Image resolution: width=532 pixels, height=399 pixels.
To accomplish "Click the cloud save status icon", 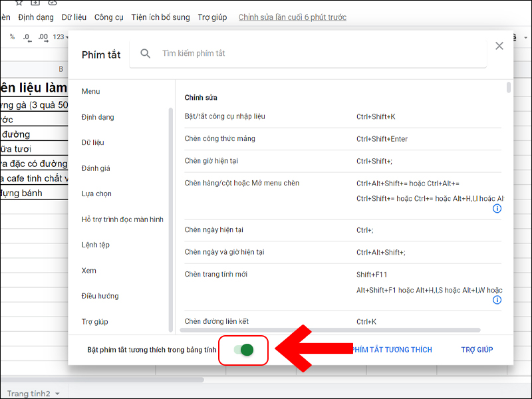I will [52, 3].
